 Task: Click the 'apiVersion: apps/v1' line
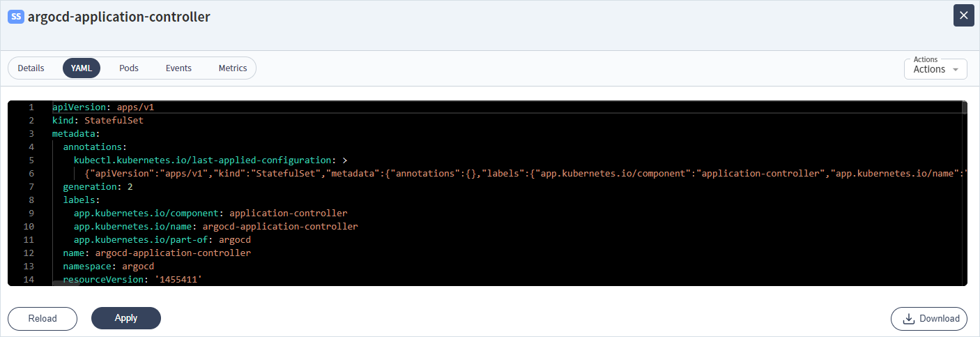(103, 107)
